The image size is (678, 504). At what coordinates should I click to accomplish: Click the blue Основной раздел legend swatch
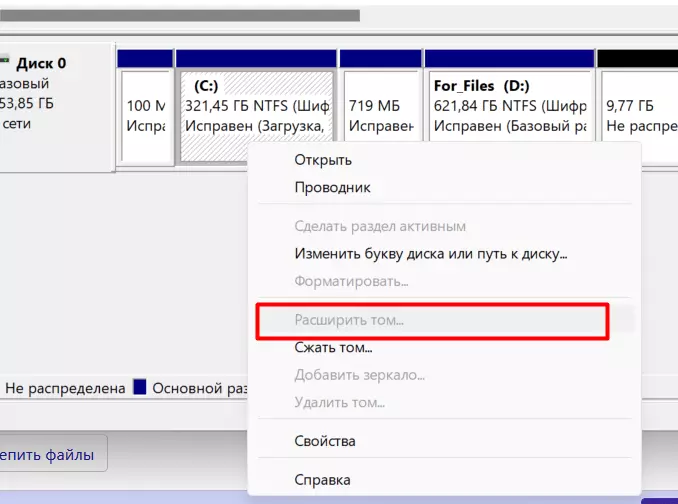(140, 387)
